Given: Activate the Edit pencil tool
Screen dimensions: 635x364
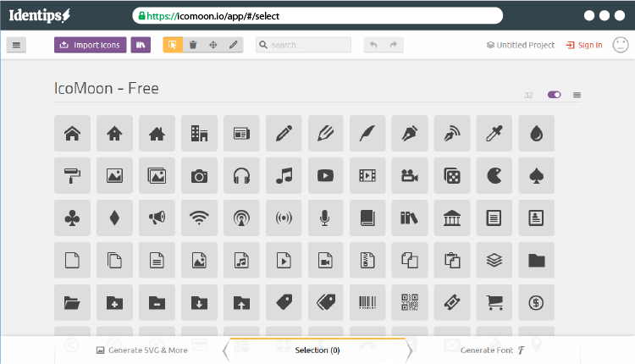Looking at the screenshot, I should [234, 45].
